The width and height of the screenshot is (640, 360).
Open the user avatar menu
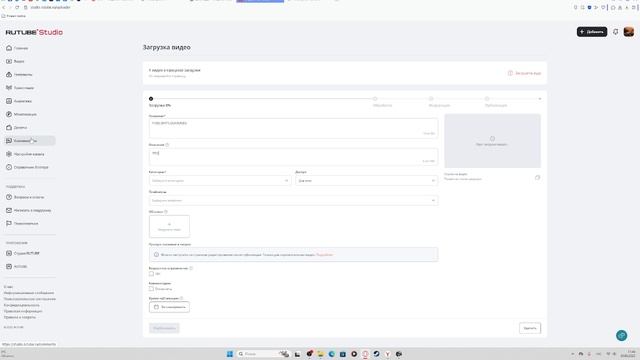(629, 32)
